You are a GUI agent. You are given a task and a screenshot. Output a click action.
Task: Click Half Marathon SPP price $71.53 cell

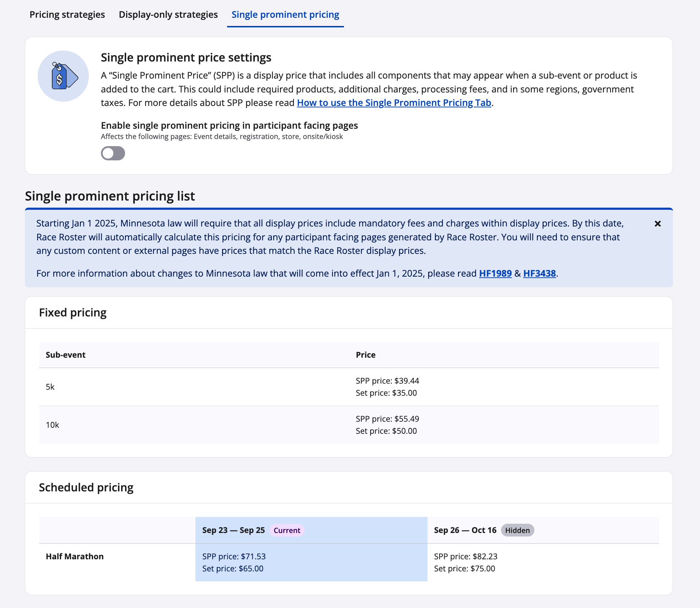pyautogui.click(x=234, y=556)
